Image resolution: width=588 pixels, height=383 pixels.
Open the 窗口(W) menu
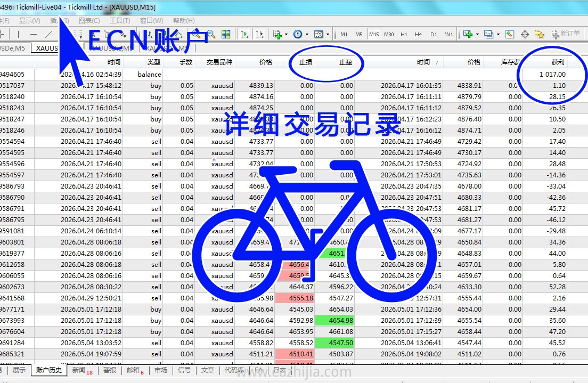coord(151,21)
